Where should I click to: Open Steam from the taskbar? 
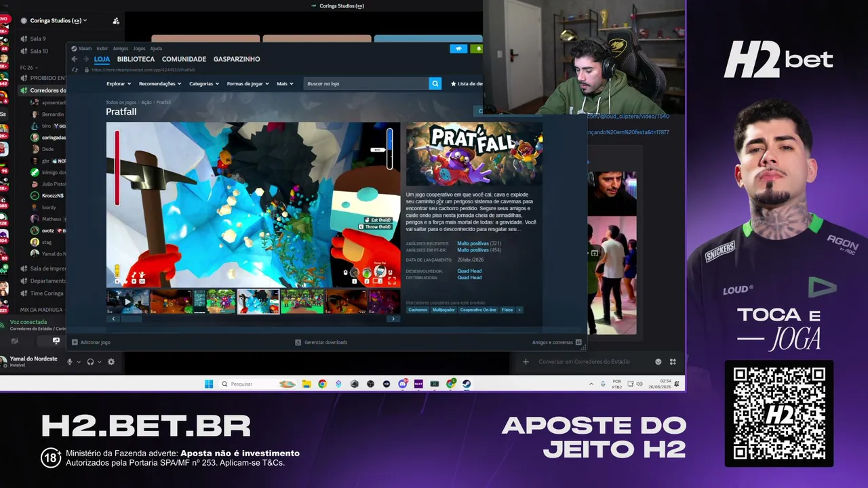[467, 384]
